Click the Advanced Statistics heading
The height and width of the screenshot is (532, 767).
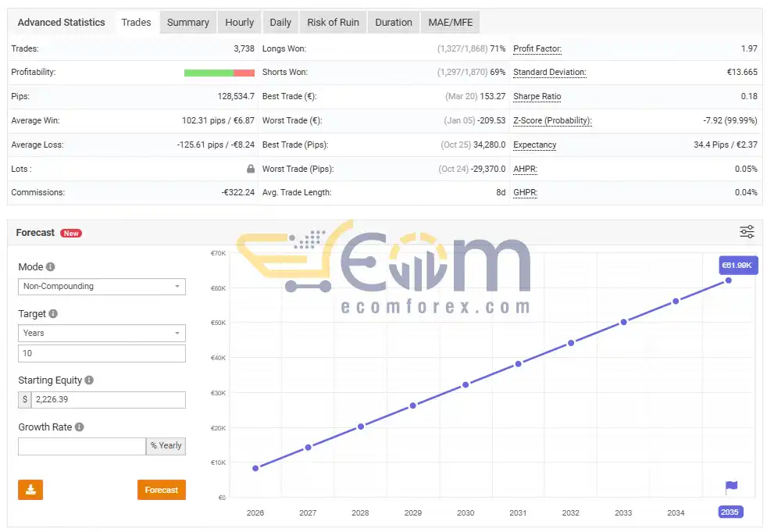[x=61, y=23]
